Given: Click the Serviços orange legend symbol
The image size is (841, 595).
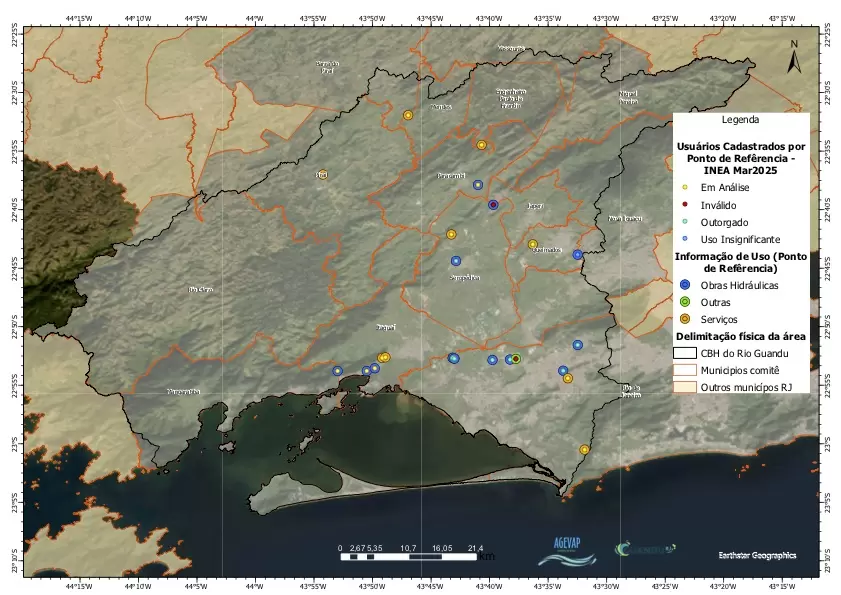Looking at the screenshot, I should [x=684, y=319].
